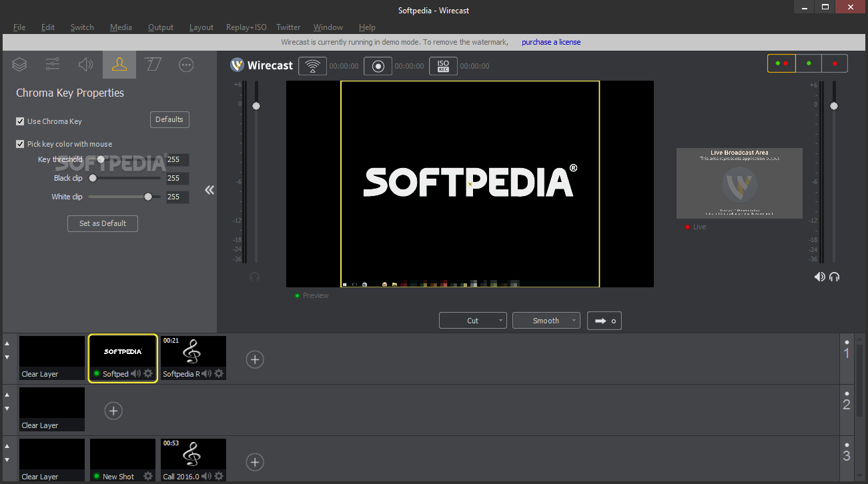Viewport: 868px width, 484px height.
Task: Open settings gear on Softpedia R shot
Action: tap(219, 374)
